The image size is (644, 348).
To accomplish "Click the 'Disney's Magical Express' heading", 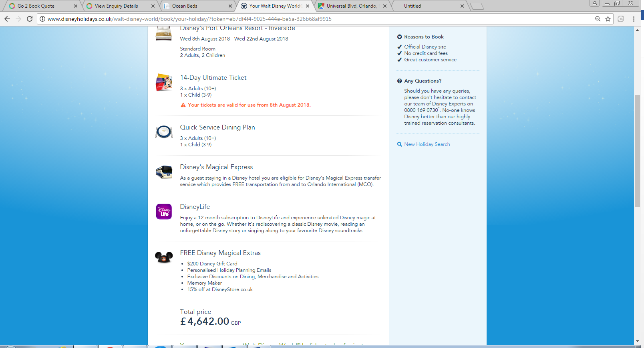I will (x=216, y=167).
